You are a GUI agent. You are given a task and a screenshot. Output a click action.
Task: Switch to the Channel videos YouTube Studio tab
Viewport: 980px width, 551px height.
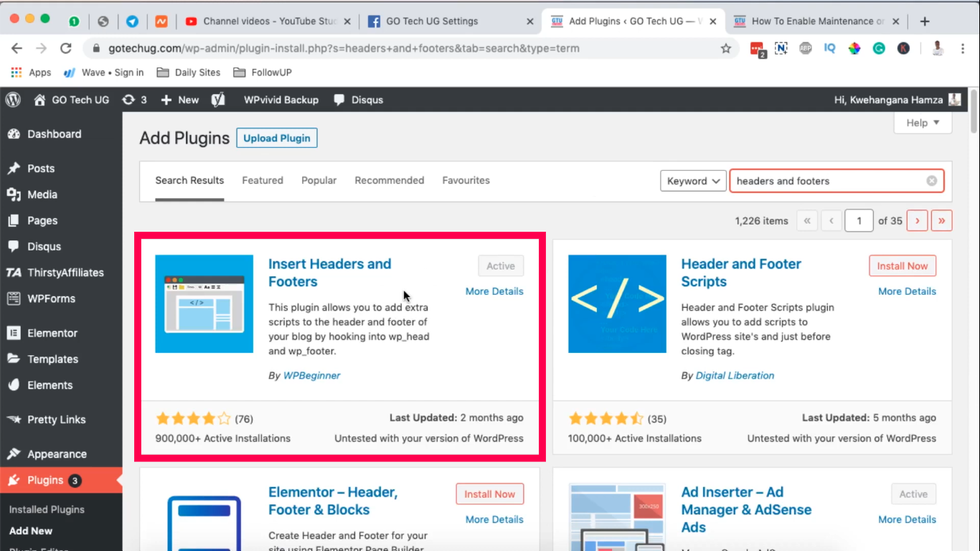(x=268, y=21)
